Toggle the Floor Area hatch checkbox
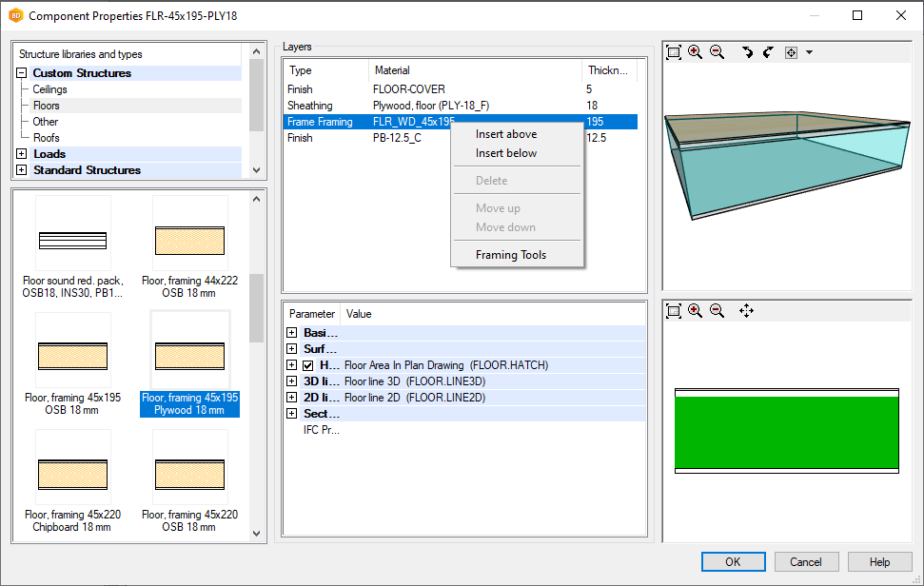Screen dimensions: 924x586 tap(308, 365)
